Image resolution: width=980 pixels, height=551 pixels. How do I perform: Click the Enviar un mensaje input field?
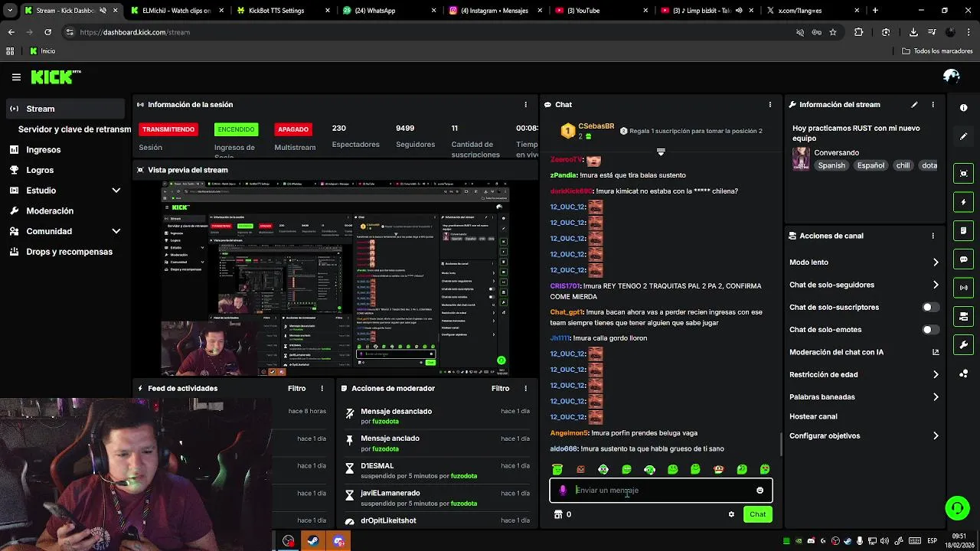(661, 491)
